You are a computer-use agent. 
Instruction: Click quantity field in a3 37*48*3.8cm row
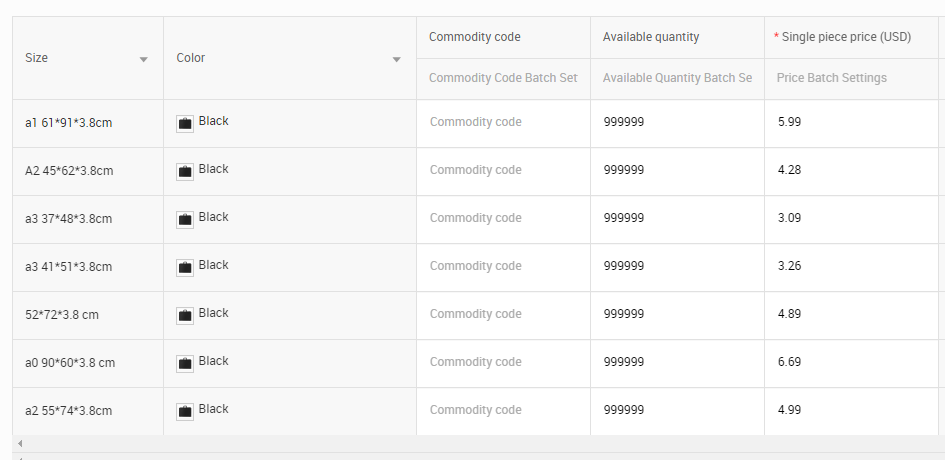[x=677, y=218]
